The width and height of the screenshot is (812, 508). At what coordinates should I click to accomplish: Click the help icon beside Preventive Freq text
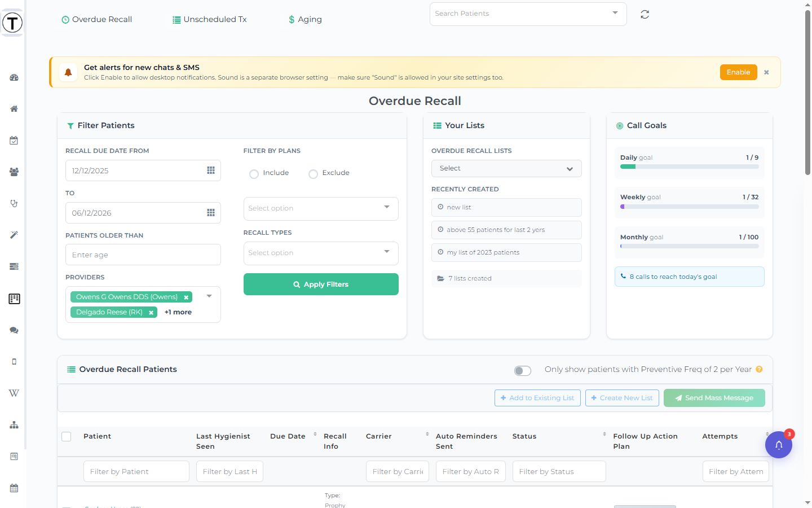tap(759, 369)
